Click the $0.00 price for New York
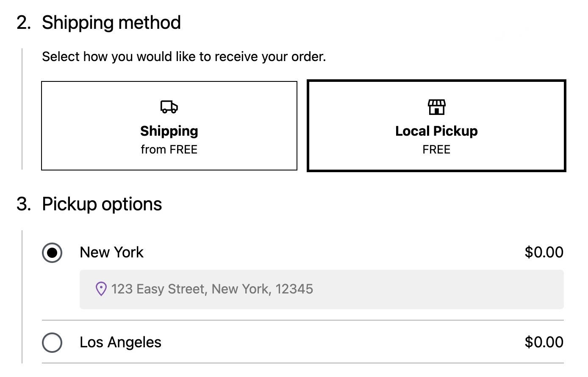Image resolution: width=588 pixels, height=377 pixels. (544, 252)
